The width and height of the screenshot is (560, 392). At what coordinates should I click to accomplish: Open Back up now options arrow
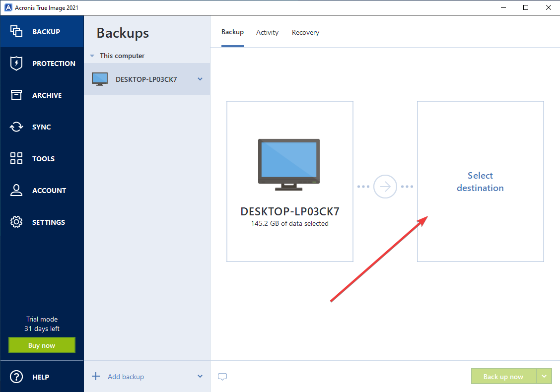pos(544,376)
